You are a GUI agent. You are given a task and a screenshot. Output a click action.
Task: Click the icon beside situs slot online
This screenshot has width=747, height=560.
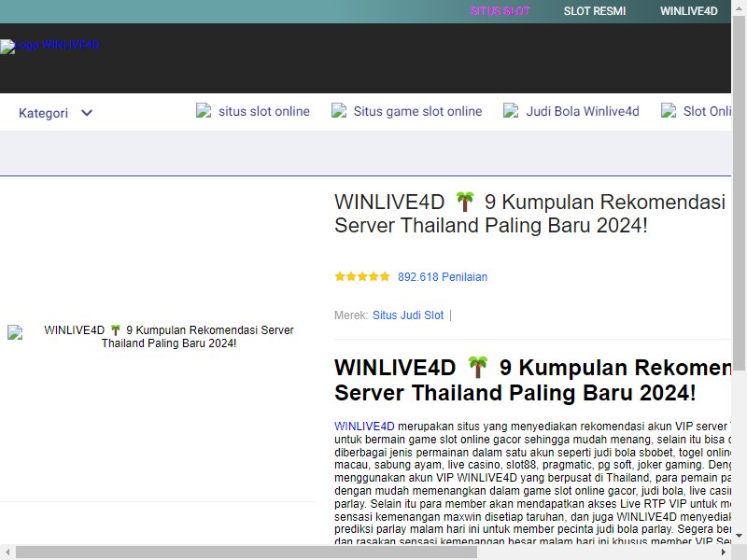point(204,111)
